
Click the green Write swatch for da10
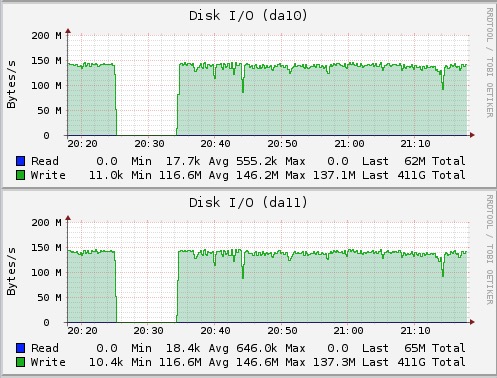point(21,175)
